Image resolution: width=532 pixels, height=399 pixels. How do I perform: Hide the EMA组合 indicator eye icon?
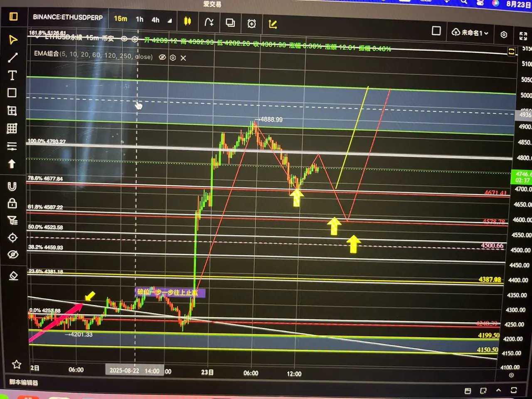click(x=163, y=57)
